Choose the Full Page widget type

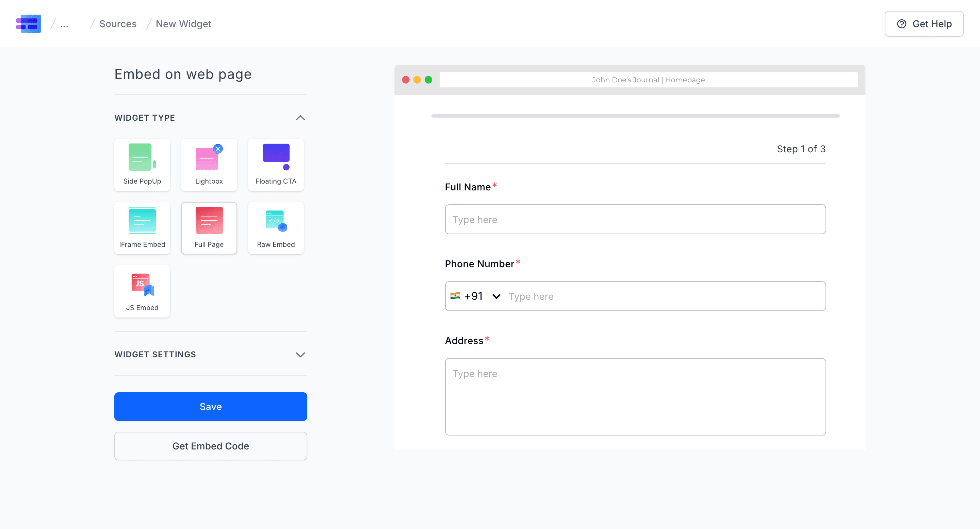click(209, 228)
